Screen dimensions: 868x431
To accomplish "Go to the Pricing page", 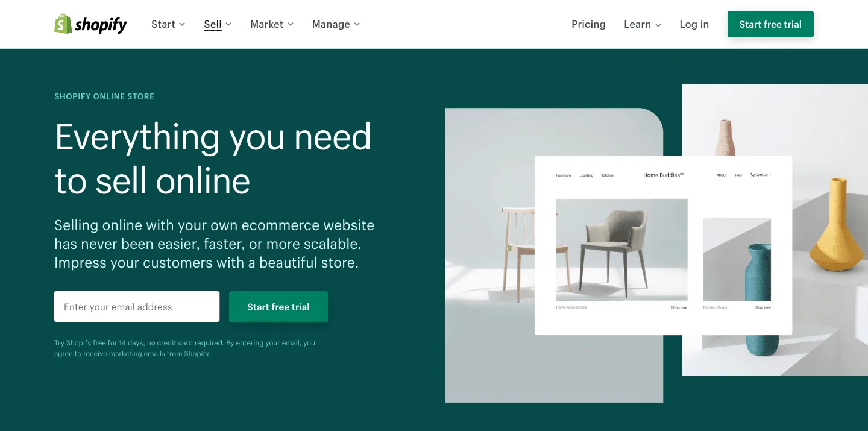I will 588,24.
